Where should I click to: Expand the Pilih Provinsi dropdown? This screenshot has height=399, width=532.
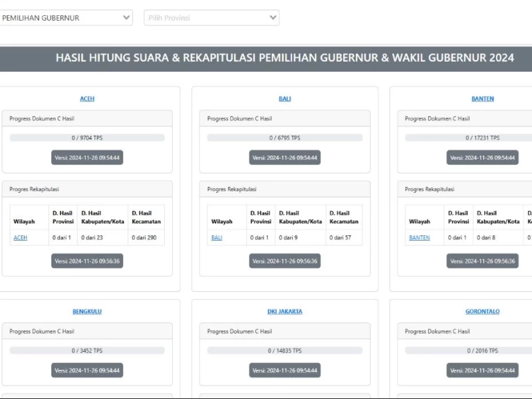pos(211,18)
